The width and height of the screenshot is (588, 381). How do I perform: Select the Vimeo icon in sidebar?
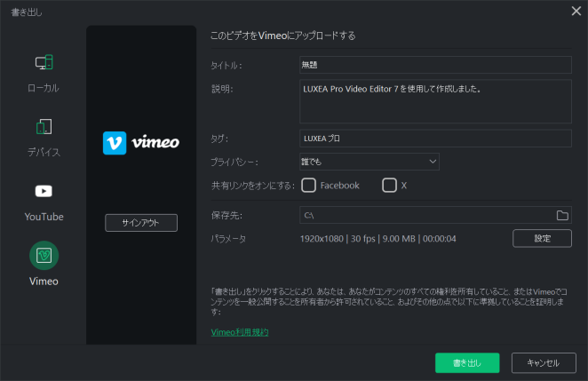44,256
